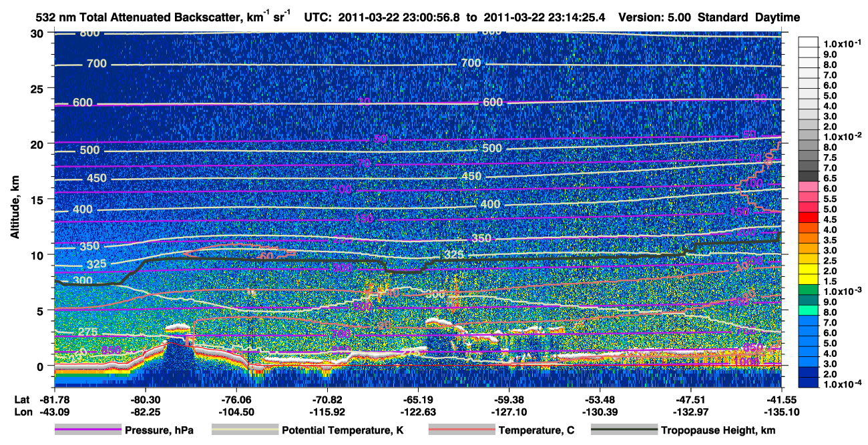Screen dimensions: 868x445
Task: Click longitude value '-122.63'
Action: (417, 412)
